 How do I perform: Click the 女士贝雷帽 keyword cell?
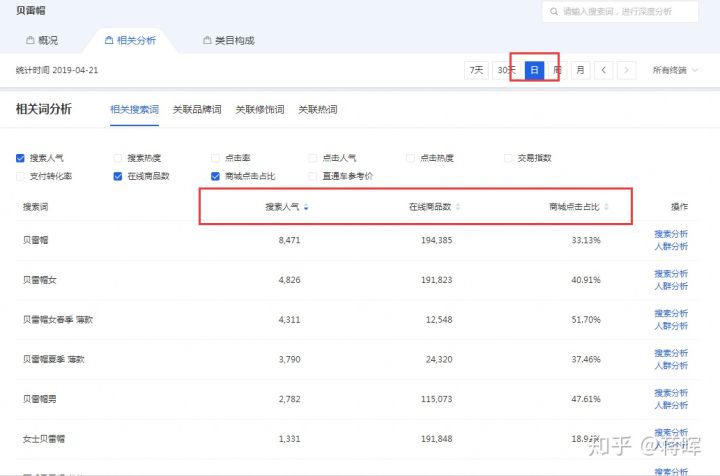click(x=44, y=439)
